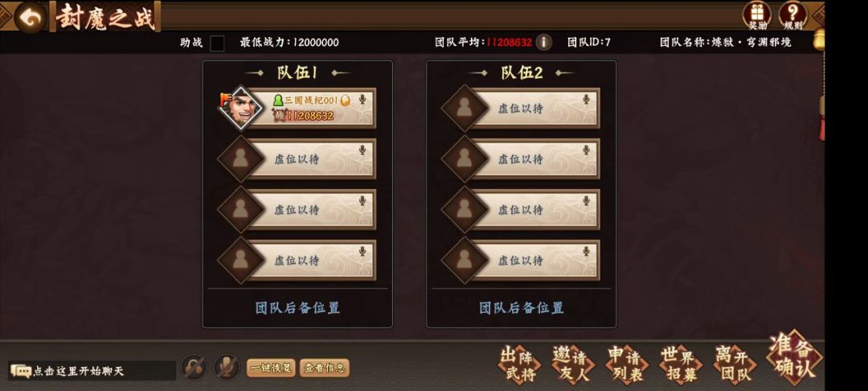Tap microphone icon on 队伍2 first slot
Screen dimensions: 868x391
click(x=586, y=99)
